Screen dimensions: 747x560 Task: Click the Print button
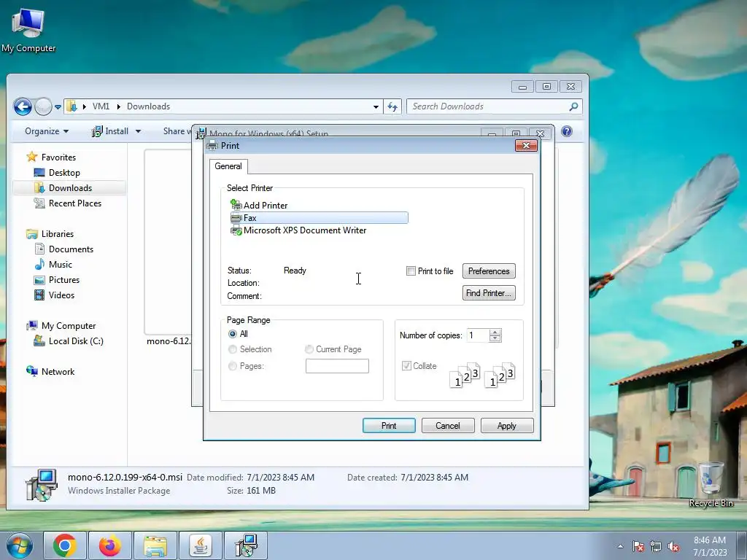coord(389,426)
